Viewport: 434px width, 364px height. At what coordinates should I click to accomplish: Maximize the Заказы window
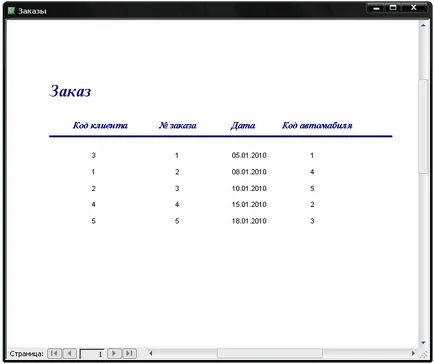[393, 8]
